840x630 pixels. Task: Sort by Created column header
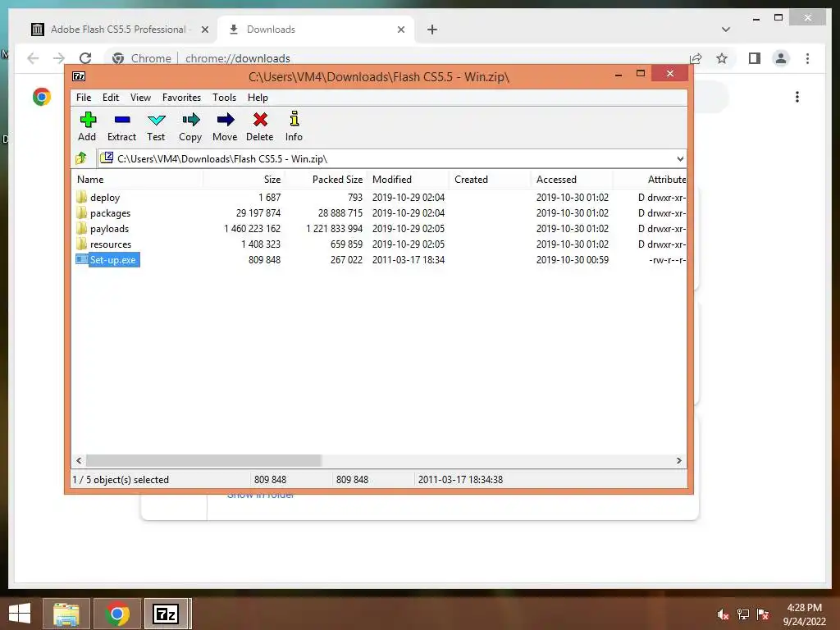pos(490,180)
